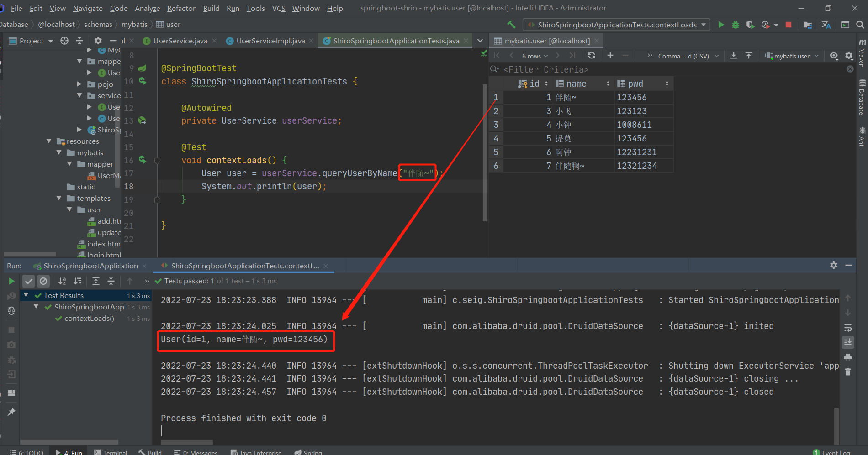Click the Filter Criteria input field
The width and height of the screenshot is (868, 455).
pos(672,69)
